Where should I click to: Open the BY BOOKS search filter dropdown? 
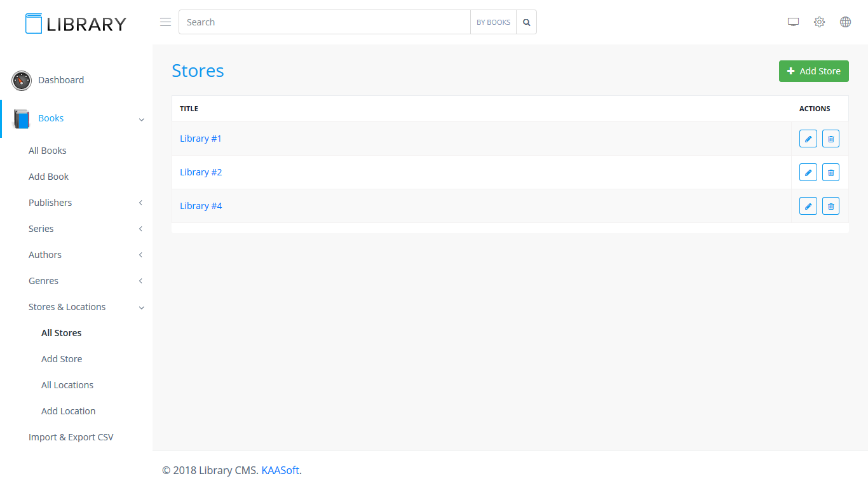coord(493,22)
